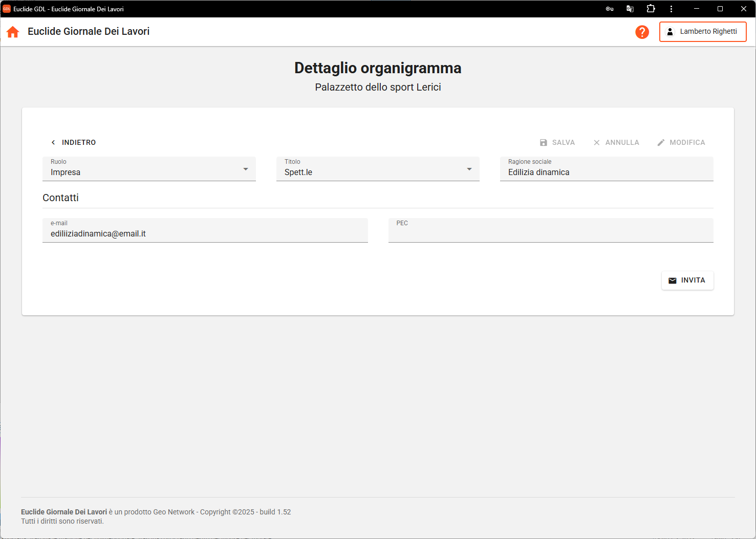This screenshot has width=756, height=539.
Task: Expand the Ruolo dropdown arrow
Action: coord(246,169)
